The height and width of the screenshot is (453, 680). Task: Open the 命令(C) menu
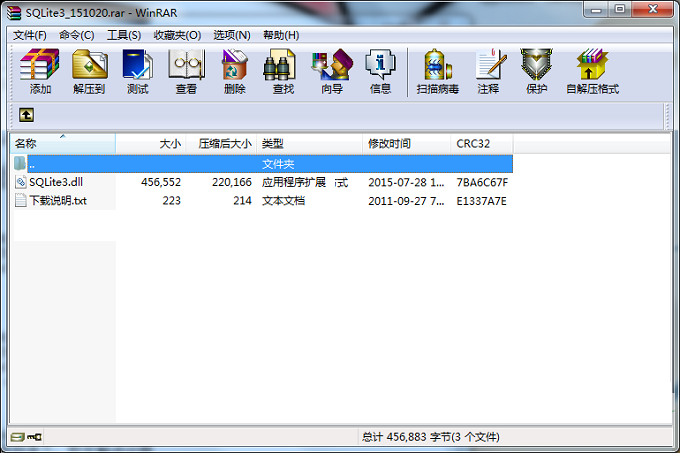77,35
